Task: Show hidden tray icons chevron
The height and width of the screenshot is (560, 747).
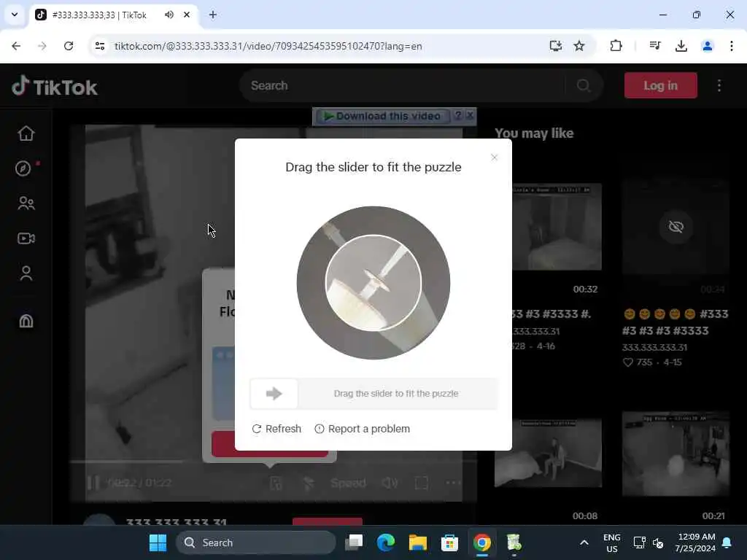Action: click(x=584, y=542)
